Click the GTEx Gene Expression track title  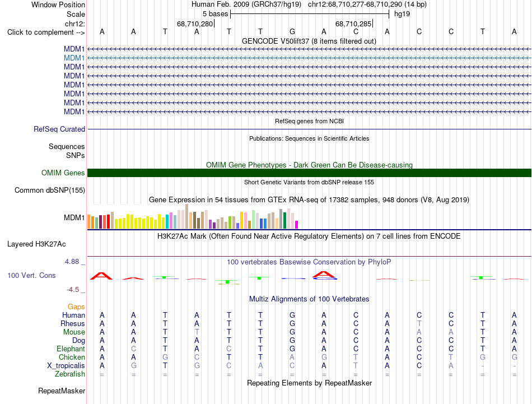[x=309, y=199]
